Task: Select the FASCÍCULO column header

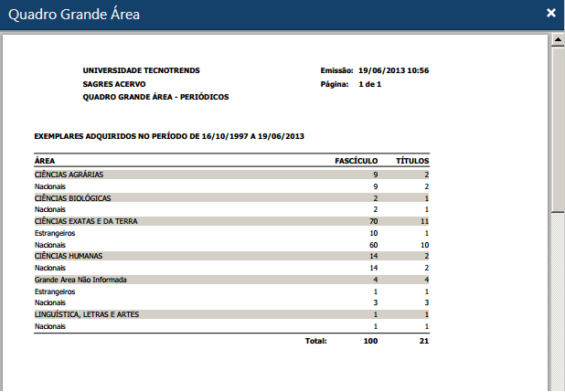Action: [x=357, y=160]
